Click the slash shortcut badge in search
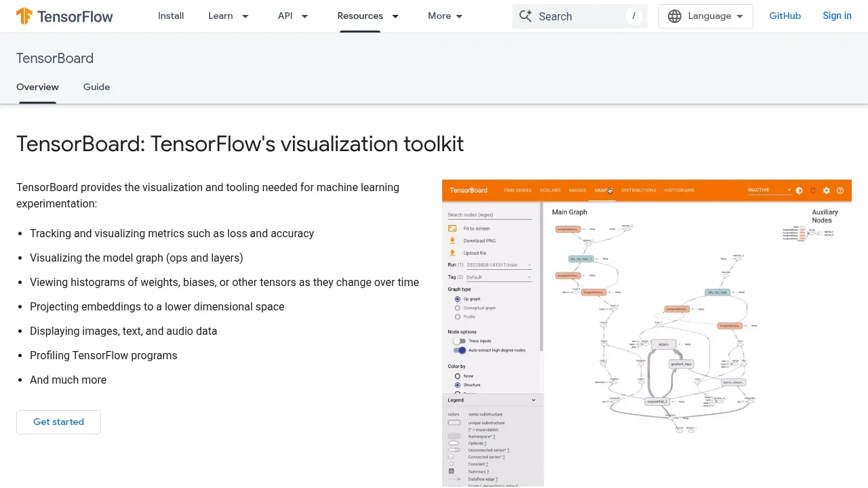This screenshot has height=488, width=868. click(634, 16)
